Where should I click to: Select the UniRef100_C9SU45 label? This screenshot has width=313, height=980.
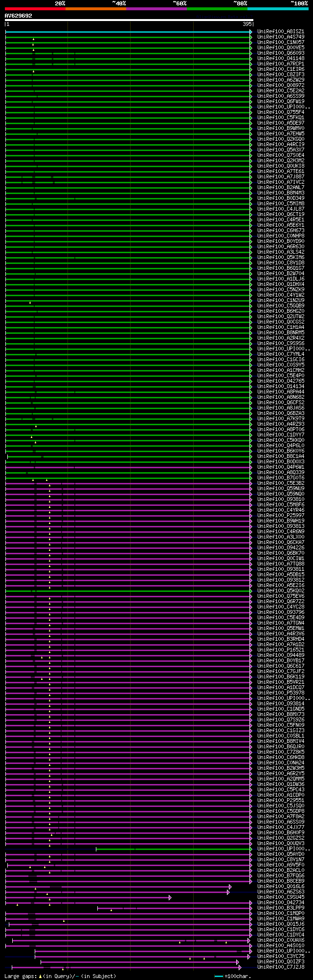(281, 897)
